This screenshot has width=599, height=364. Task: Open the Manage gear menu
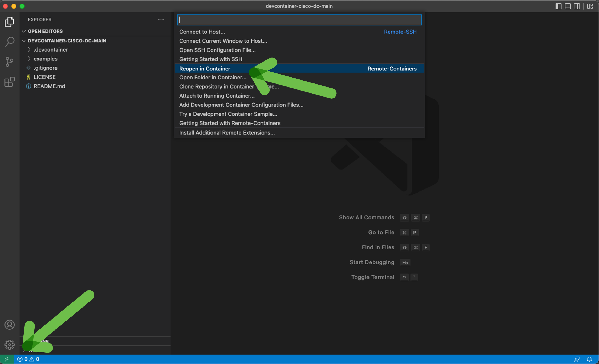point(9,345)
